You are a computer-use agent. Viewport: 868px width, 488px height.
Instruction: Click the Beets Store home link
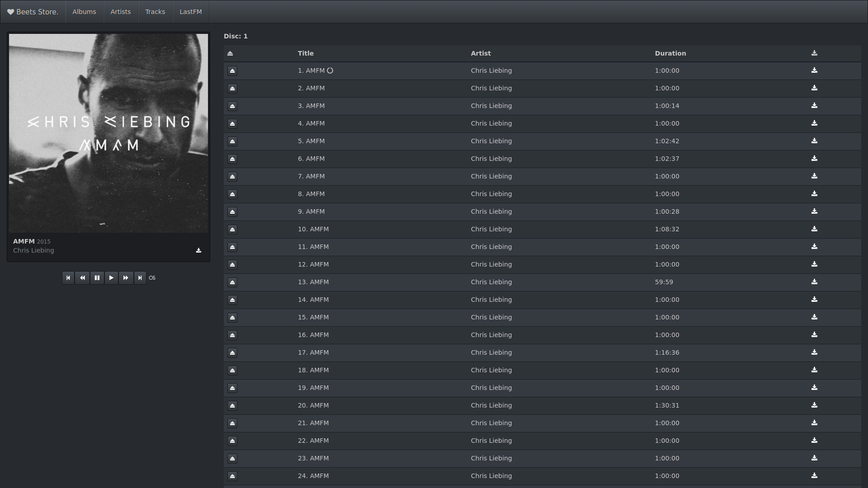(33, 12)
